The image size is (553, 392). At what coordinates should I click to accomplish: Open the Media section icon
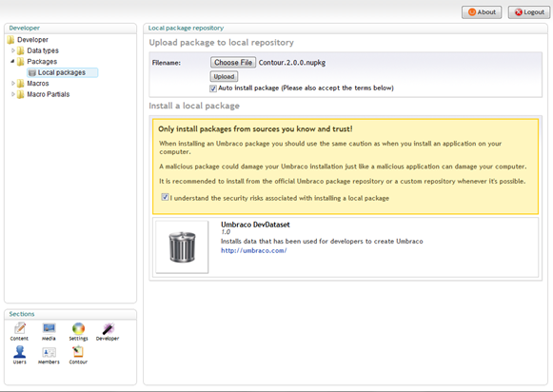pyautogui.click(x=49, y=328)
